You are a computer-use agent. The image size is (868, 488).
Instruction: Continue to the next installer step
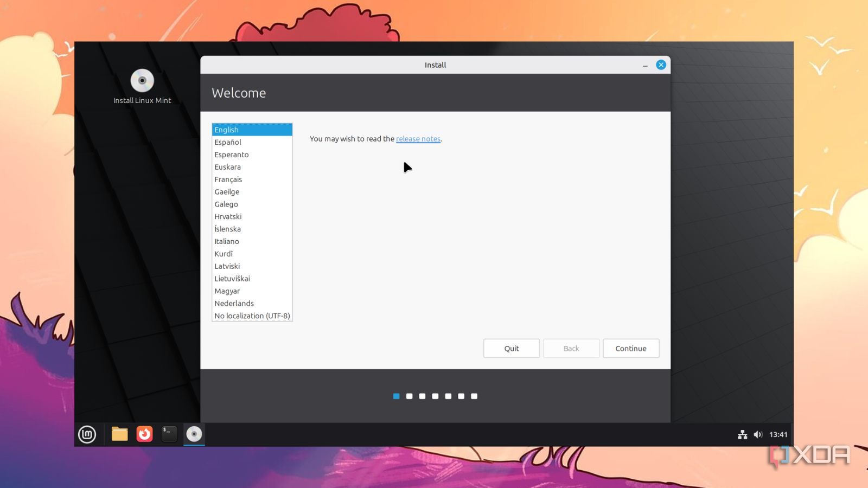click(631, 348)
